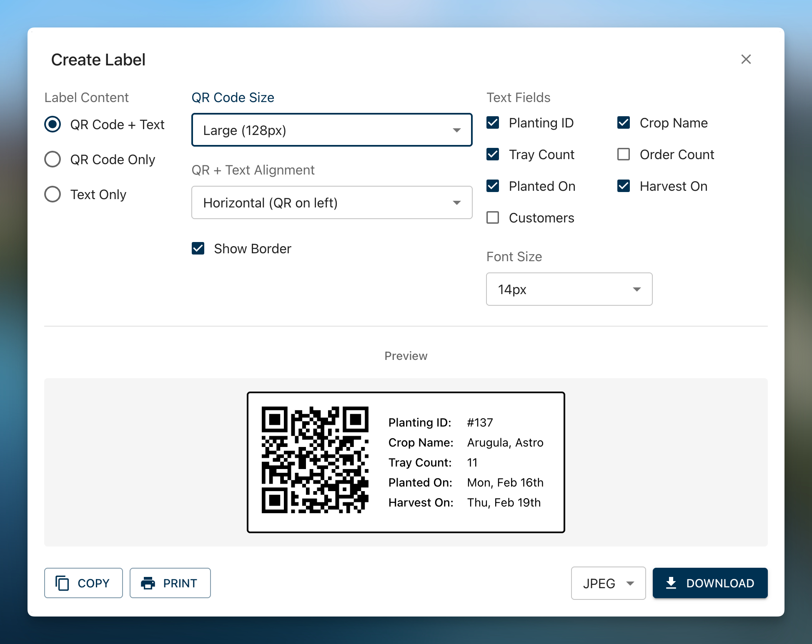Click the printer icon in PRINT button
Viewport: 812px width, 644px height.
148,583
